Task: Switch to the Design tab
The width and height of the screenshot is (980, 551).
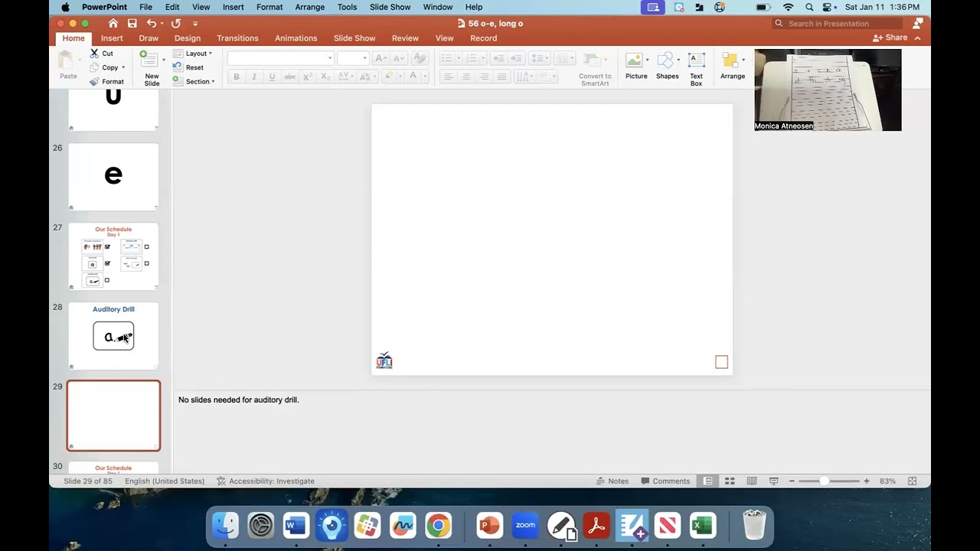Action: coord(188,38)
